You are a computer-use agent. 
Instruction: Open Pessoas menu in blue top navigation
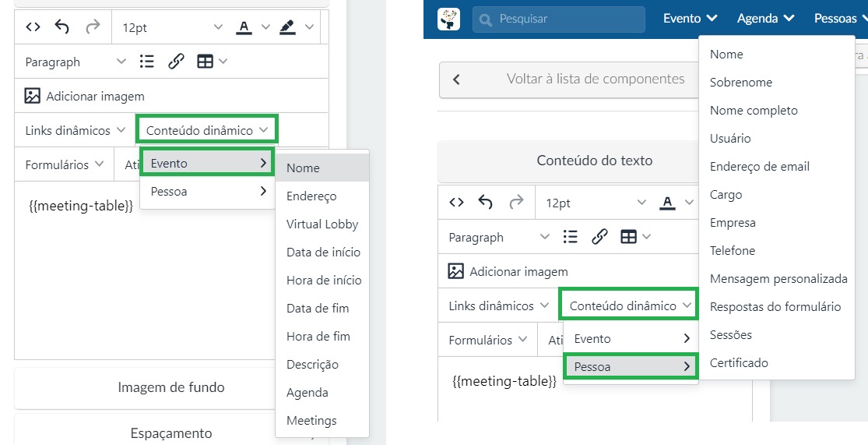840,18
